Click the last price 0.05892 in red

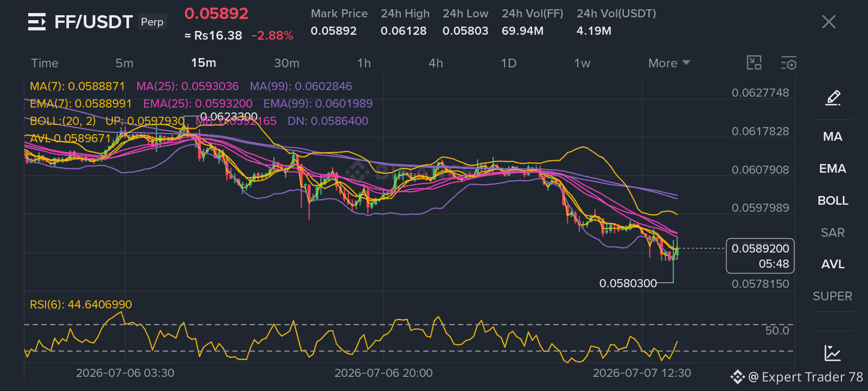pos(216,14)
